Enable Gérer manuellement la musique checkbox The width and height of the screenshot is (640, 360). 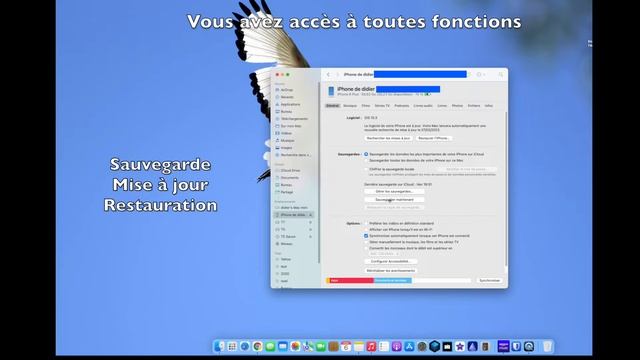click(x=366, y=242)
